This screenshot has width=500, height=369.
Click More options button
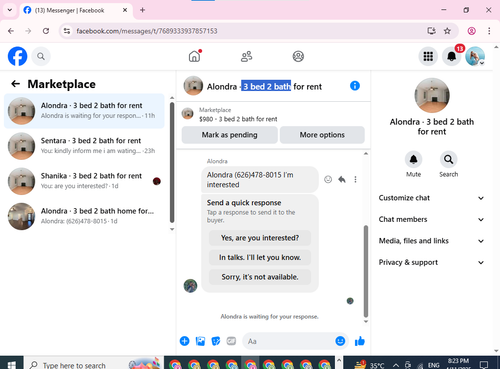click(322, 135)
